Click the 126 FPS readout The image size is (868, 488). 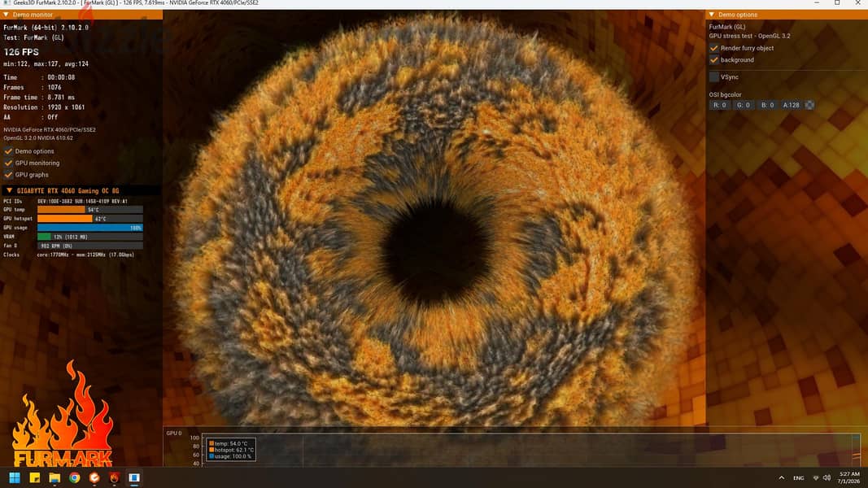(x=21, y=52)
